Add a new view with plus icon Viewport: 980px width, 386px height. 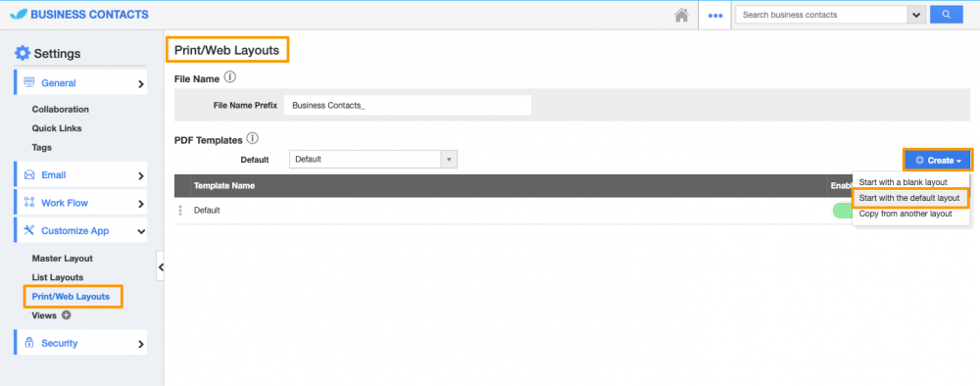[x=67, y=315]
